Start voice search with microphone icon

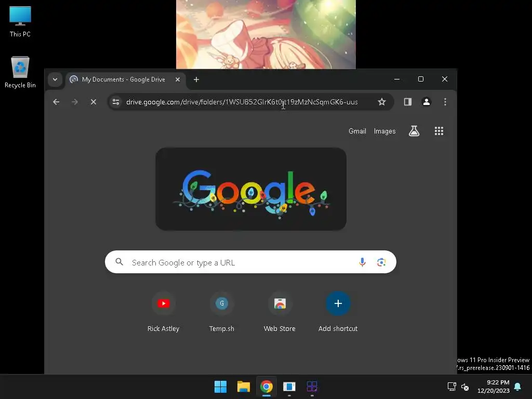(362, 262)
